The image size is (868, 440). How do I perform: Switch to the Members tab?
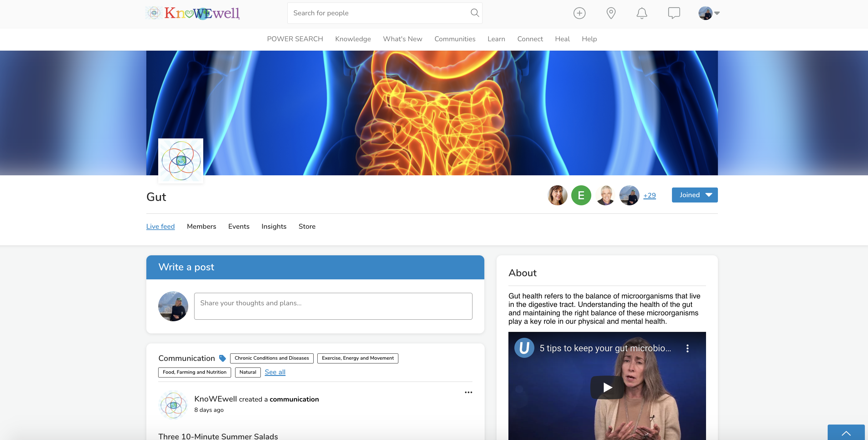pos(201,227)
